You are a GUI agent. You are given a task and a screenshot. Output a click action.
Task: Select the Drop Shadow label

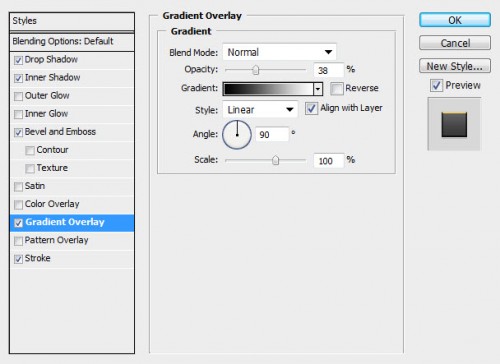pos(51,60)
